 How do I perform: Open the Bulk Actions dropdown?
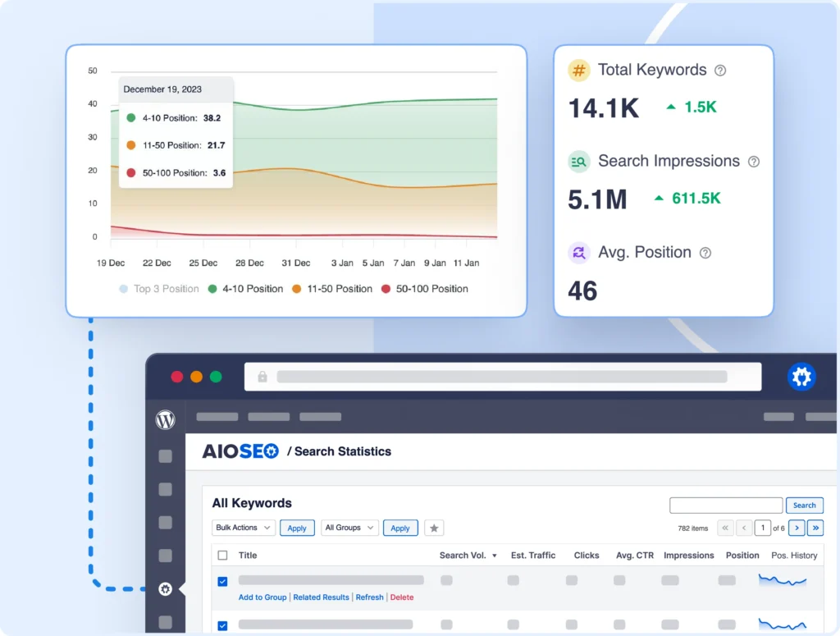[243, 528]
